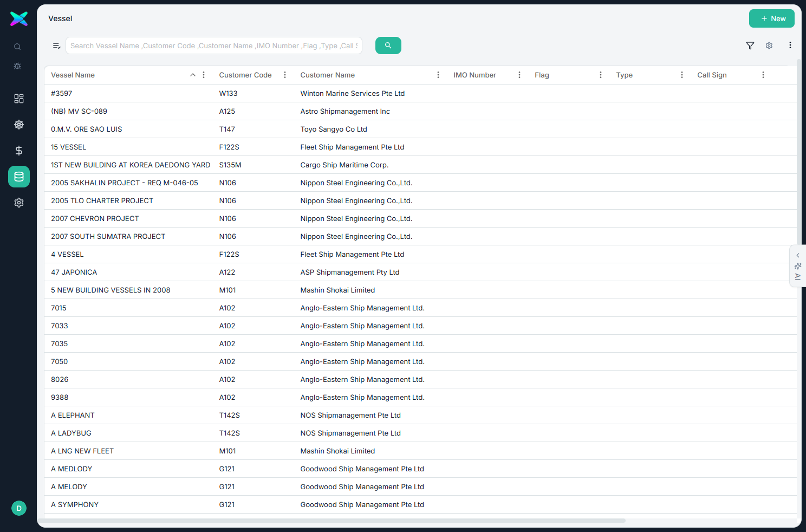Screen dimensions: 806x532
Task: Select 'A MEDLODY' vessel row
Action: (x=420, y=469)
